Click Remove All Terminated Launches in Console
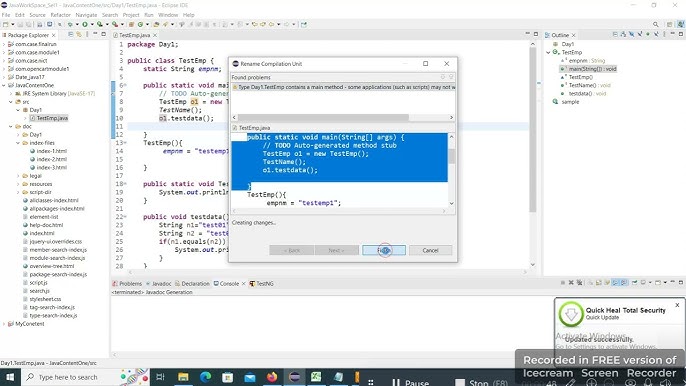 pos(579,283)
